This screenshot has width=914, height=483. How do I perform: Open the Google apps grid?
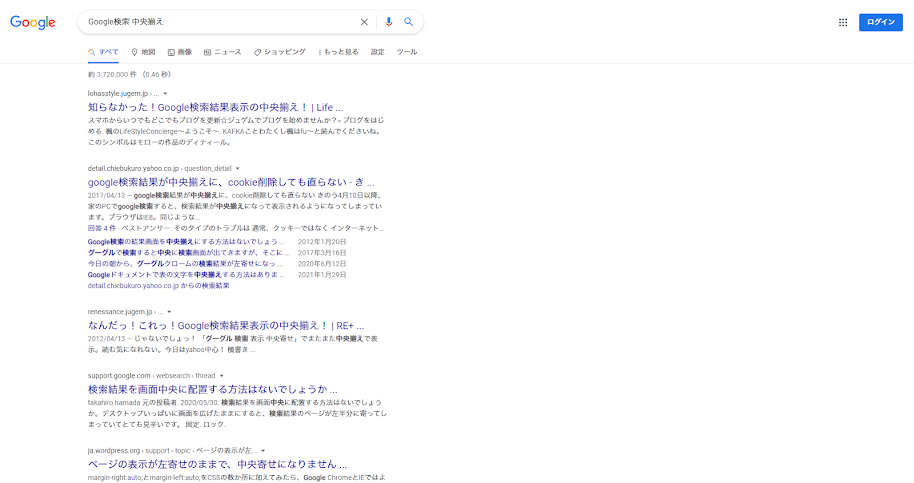click(843, 22)
